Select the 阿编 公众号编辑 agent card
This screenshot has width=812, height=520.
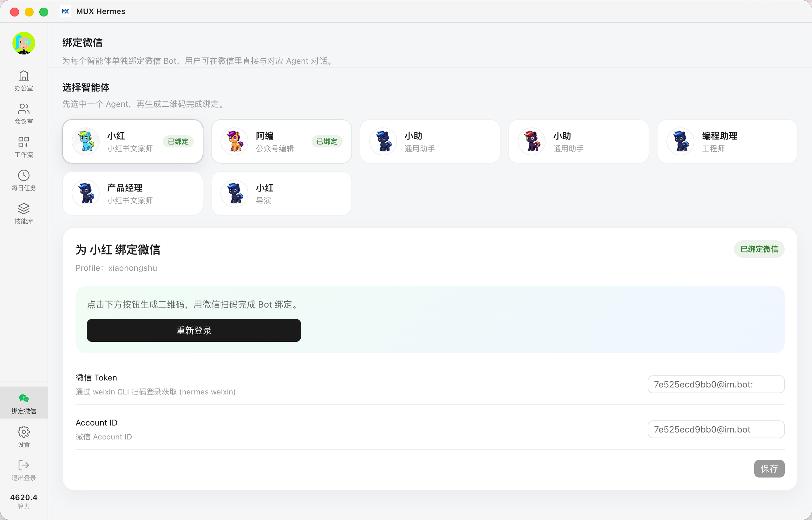(x=281, y=141)
